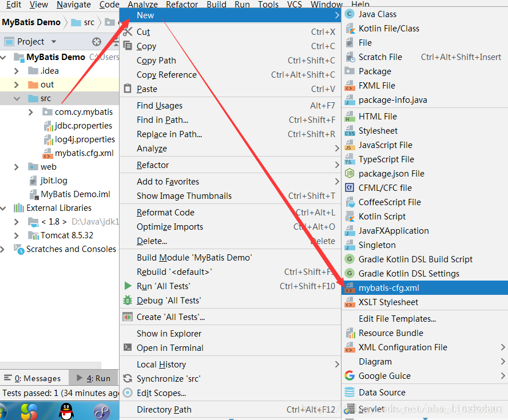Click the Debug bug icon
Viewport: 508px width, 420px height.
click(128, 300)
